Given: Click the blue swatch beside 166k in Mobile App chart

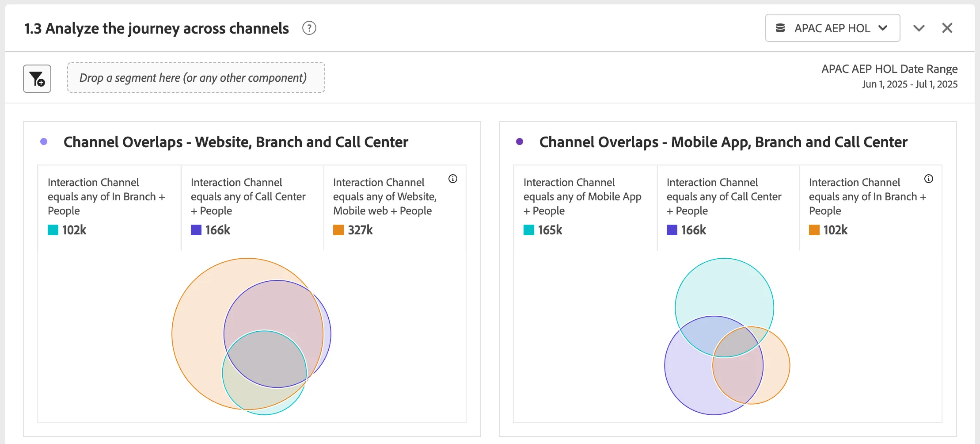Looking at the screenshot, I should (672, 230).
